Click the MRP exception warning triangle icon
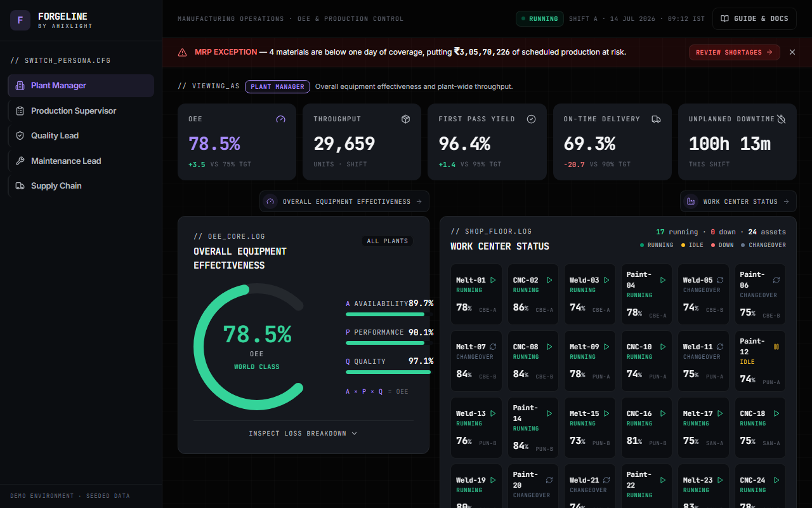This screenshot has height=508, width=812. tap(183, 53)
